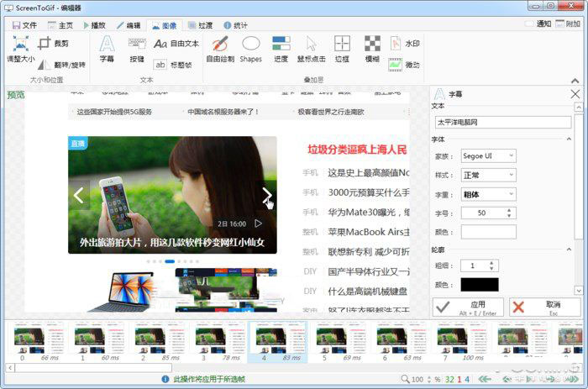Click the zoom value 100 field
588x389 pixels.
(417, 379)
